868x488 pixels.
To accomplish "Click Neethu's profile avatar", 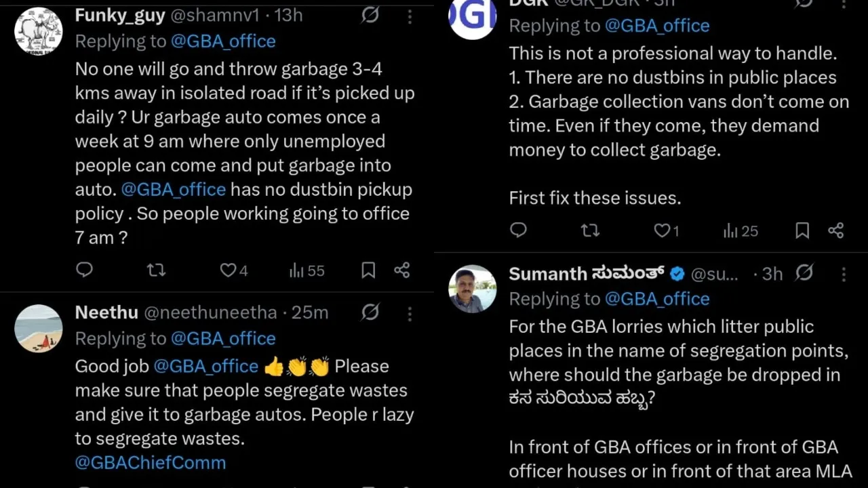I will pyautogui.click(x=39, y=329).
